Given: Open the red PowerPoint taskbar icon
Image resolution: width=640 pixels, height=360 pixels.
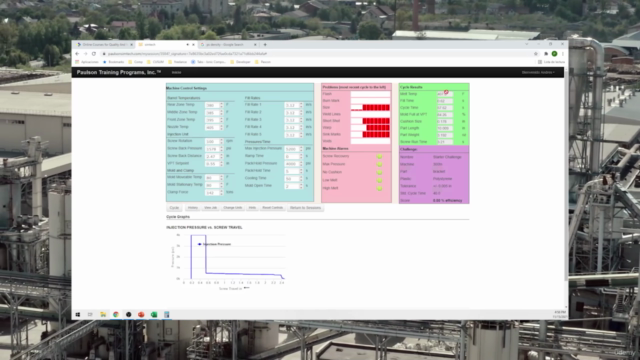Looking at the screenshot, I should pos(141,314).
